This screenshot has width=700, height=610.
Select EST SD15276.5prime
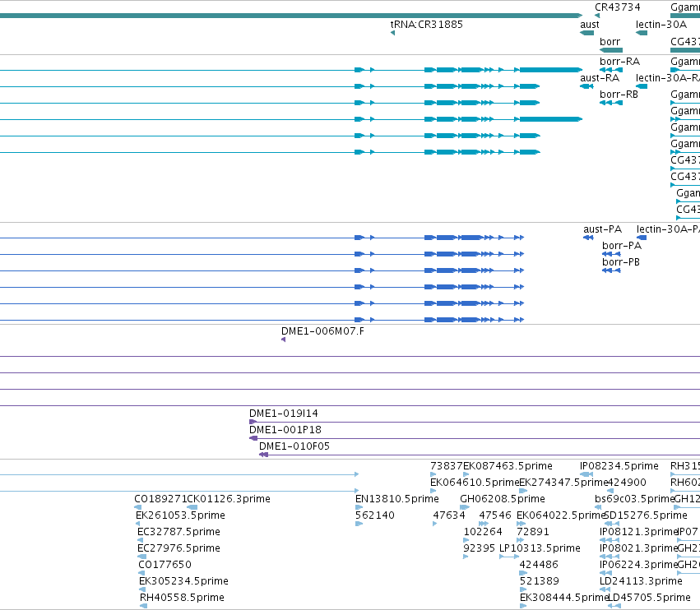coord(646,515)
